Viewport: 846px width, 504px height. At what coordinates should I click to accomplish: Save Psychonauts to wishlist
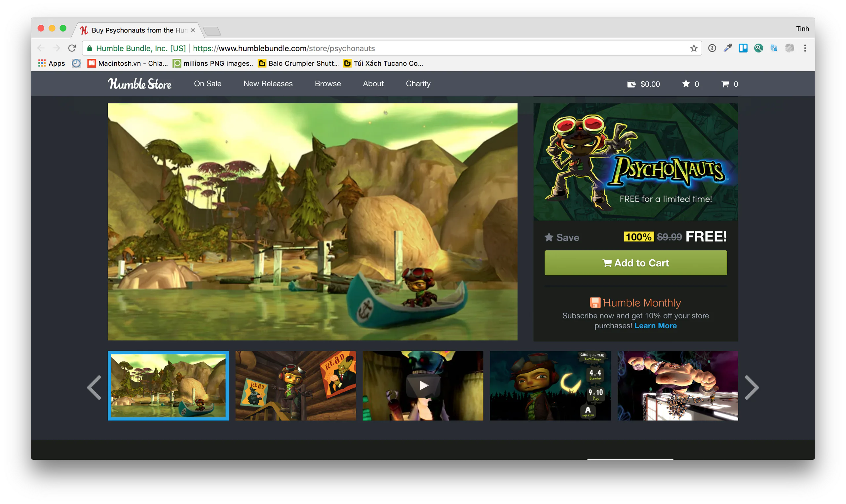561,237
